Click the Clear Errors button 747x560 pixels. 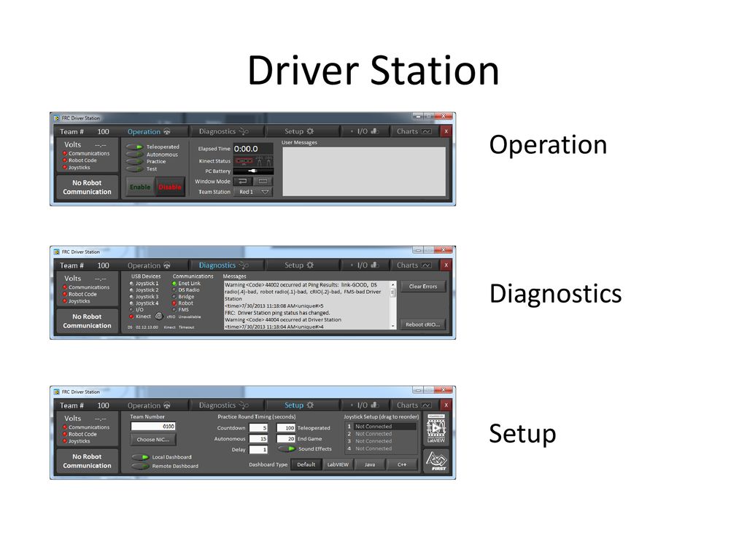(x=422, y=287)
